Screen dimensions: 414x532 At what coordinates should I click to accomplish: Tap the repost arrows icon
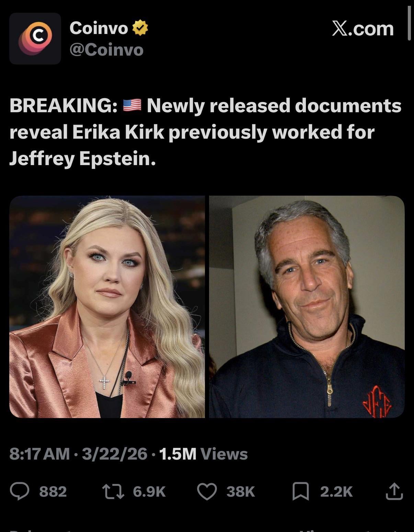(x=113, y=491)
